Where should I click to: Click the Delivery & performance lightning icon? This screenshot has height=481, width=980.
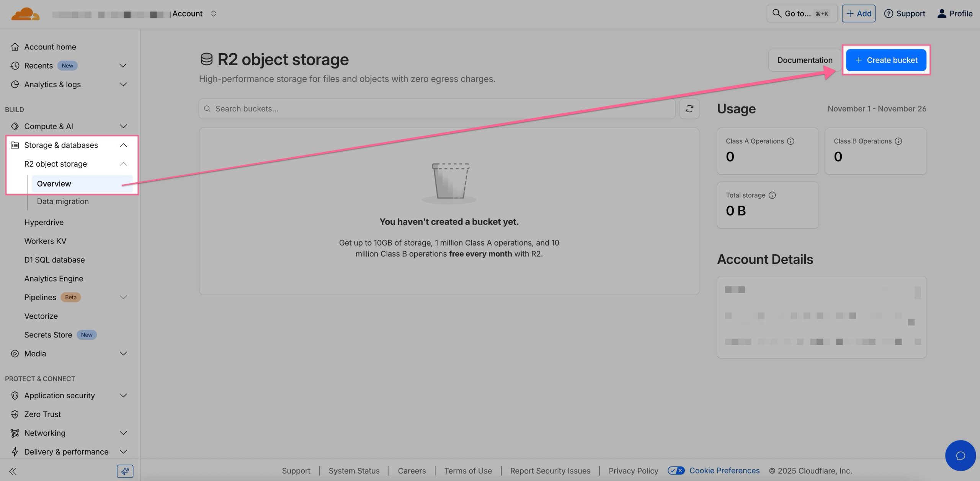15,452
